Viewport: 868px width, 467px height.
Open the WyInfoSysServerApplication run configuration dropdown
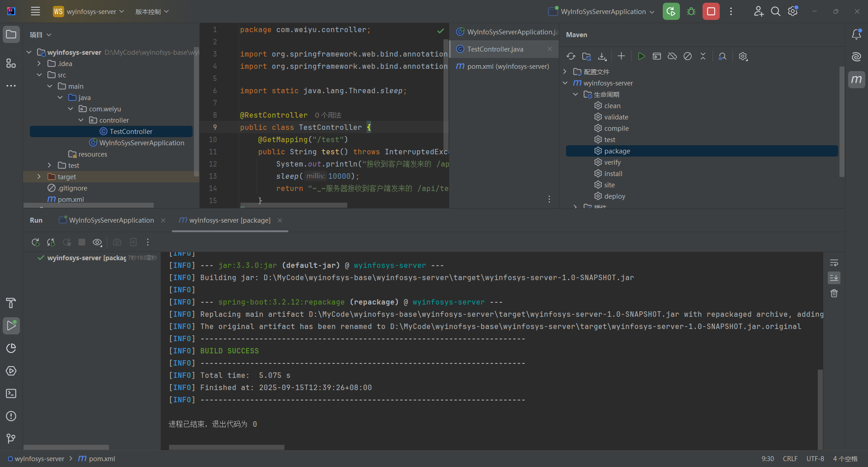coord(601,11)
